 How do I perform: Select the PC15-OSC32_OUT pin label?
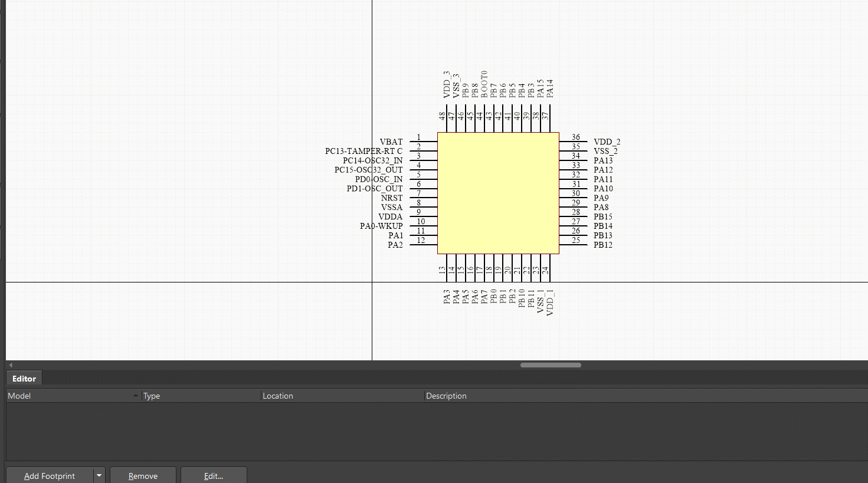pos(369,170)
